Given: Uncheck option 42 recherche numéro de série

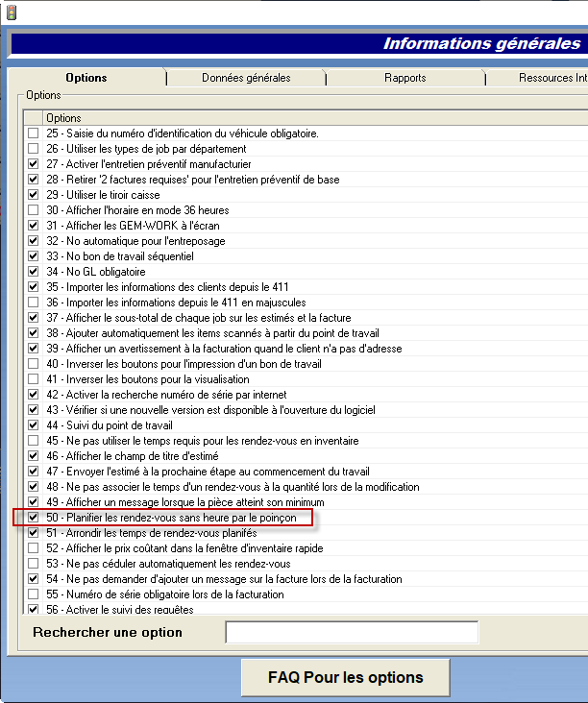Looking at the screenshot, I should (34, 394).
